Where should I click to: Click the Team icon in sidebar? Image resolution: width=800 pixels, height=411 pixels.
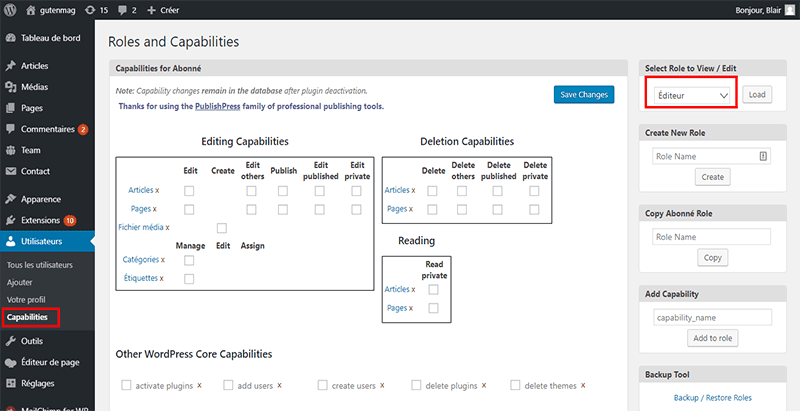[11, 150]
